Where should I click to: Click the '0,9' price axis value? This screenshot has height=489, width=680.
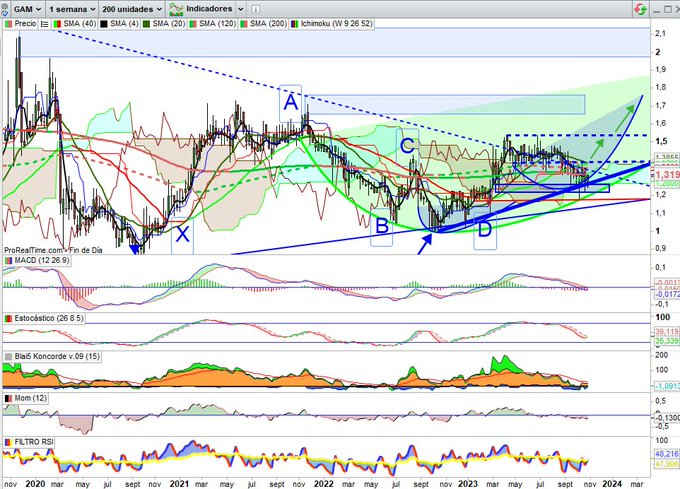[660, 248]
